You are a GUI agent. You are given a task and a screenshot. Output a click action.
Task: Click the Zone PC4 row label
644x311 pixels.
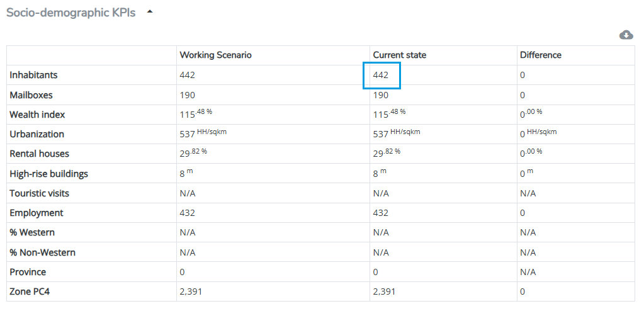point(31,291)
